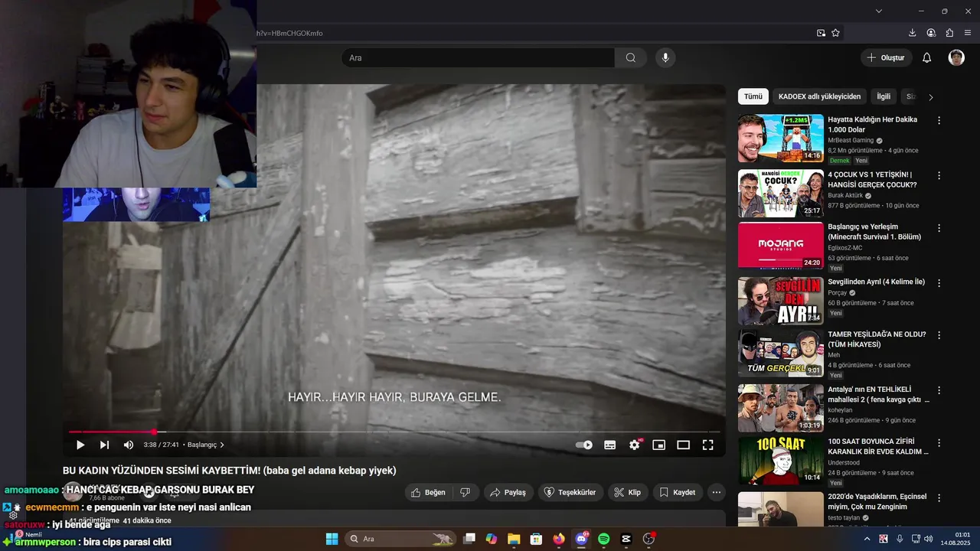The height and width of the screenshot is (551, 980).
Task: Open the Teşekkürler thanks button
Action: click(570, 492)
